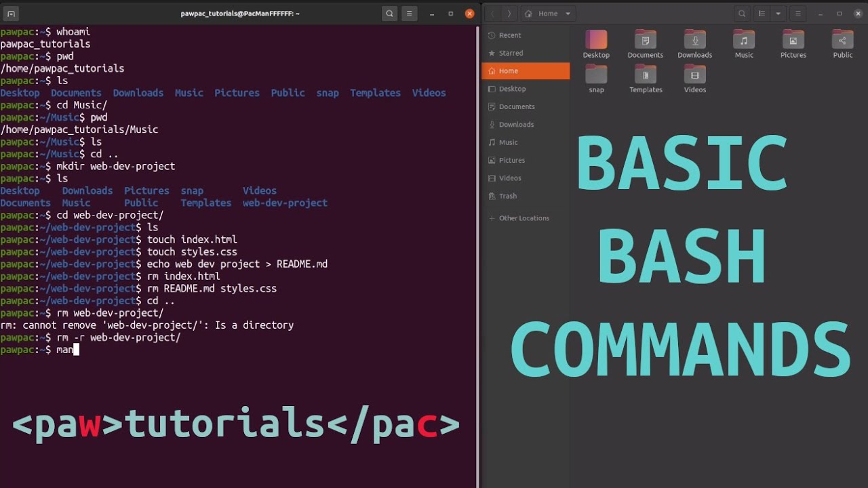Screen dimensions: 868x488
Task: Click 'cd web-dev-project/' command in terminal
Action: 110,215
